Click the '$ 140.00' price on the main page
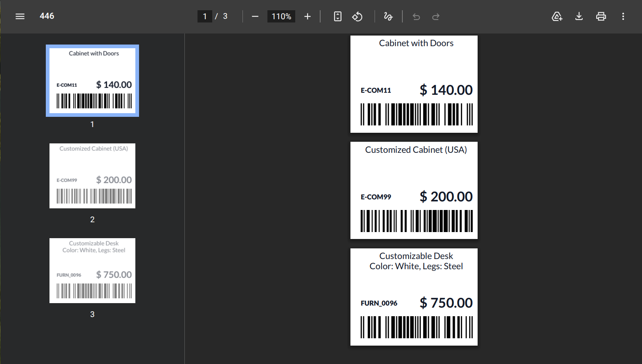The height and width of the screenshot is (364, 642). click(446, 90)
